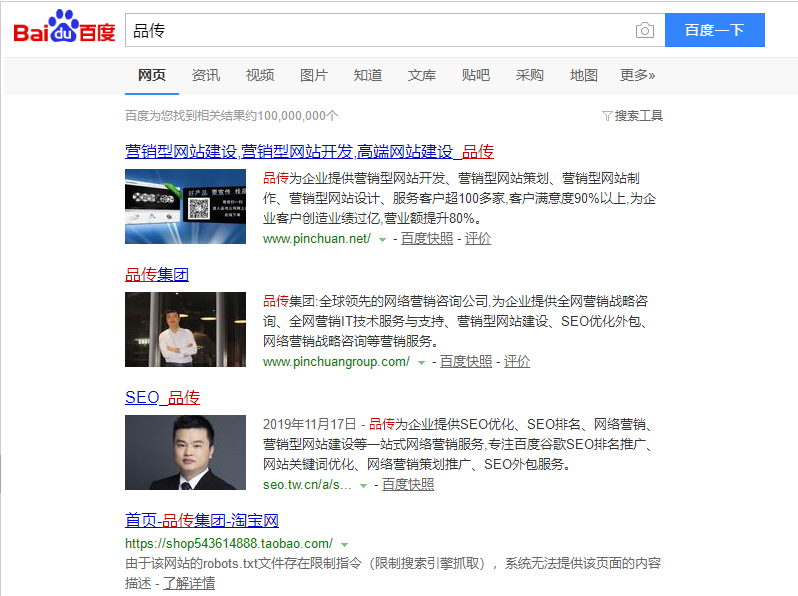Click the date text 2019年11月17日
Viewport: 798px width, 596px height.
tap(309, 424)
